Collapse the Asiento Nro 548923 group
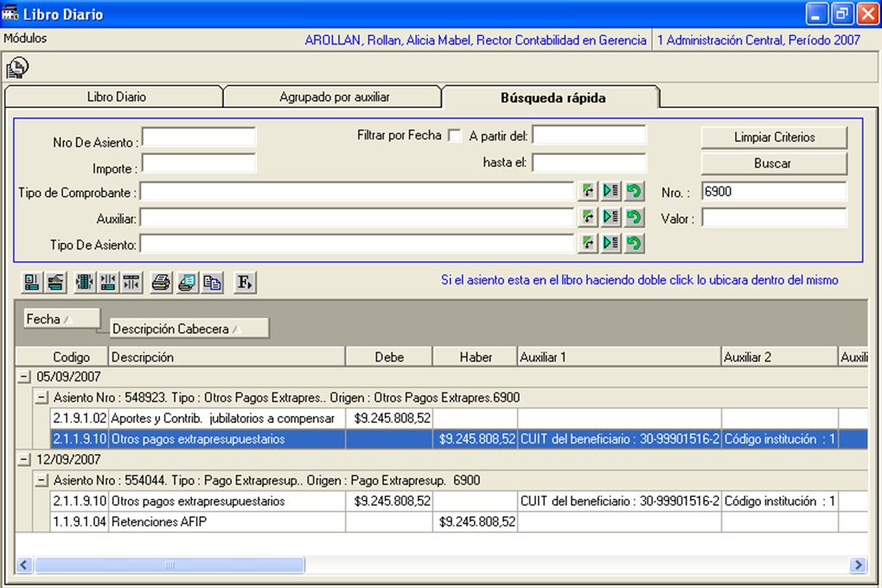This screenshot has height=588, width=882. click(41, 398)
